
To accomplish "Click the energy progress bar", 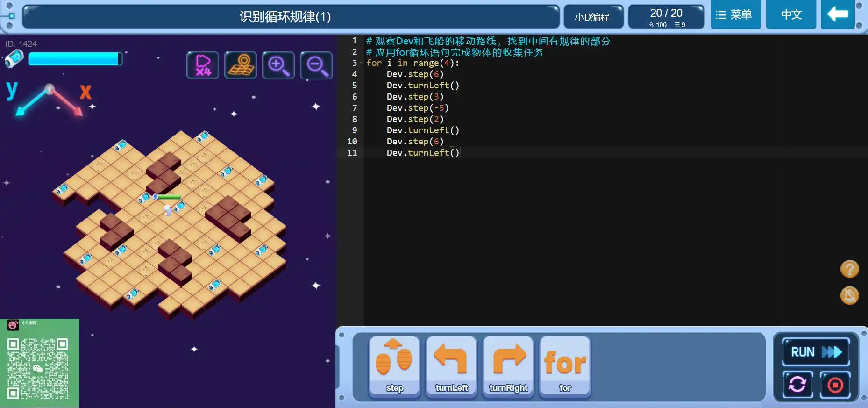I will [x=75, y=59].
